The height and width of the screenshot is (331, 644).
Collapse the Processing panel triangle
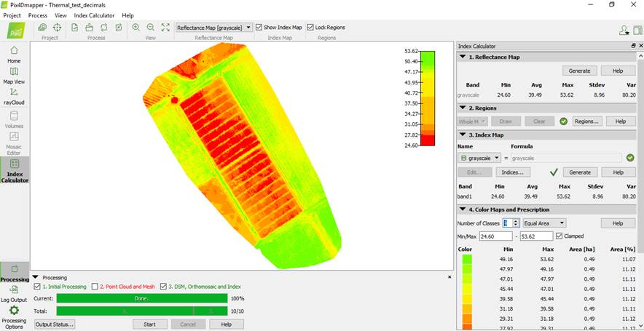pyautogui.click(x=35, y=278)
